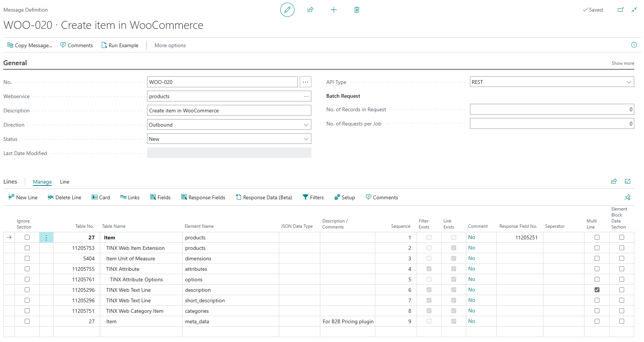Viewport: 644px width, 342px height.
Task: Toggle Ignore Section for meta_data row
Action: coord(27,321)
